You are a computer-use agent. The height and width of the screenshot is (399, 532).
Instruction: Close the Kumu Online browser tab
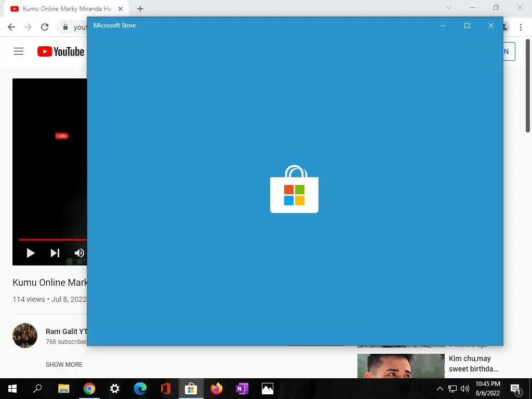pyautogui.click(x=121, y=9)
